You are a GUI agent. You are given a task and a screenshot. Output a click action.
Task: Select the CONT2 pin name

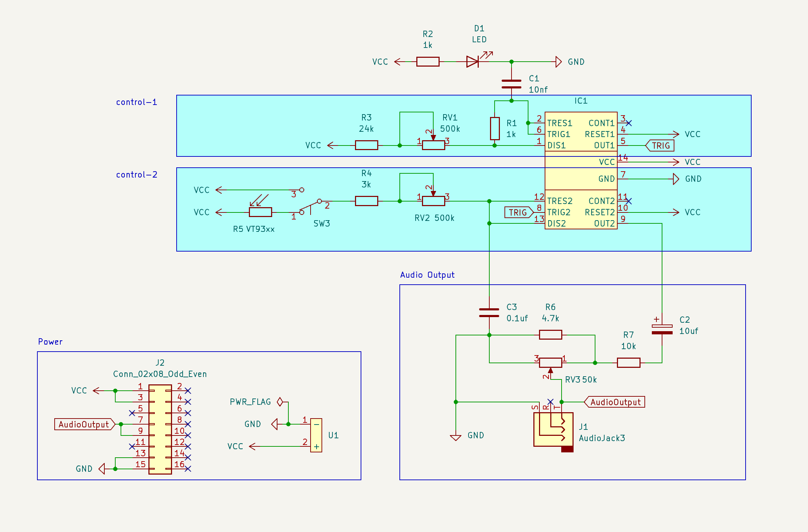(x=602, y=201)
